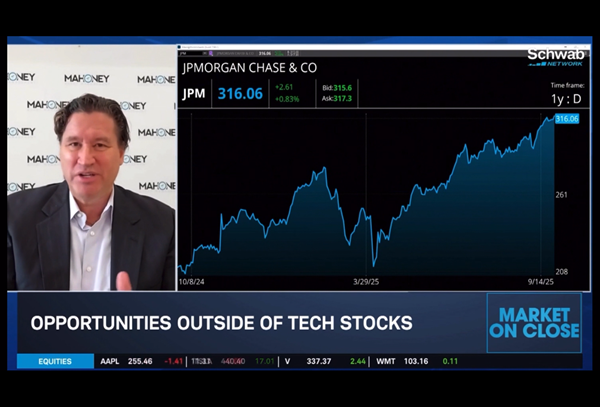The width and height of the screenshot is (600, 407).
Task: Click the EQUITIES label in ticker bar
Action: click(54, 361)
